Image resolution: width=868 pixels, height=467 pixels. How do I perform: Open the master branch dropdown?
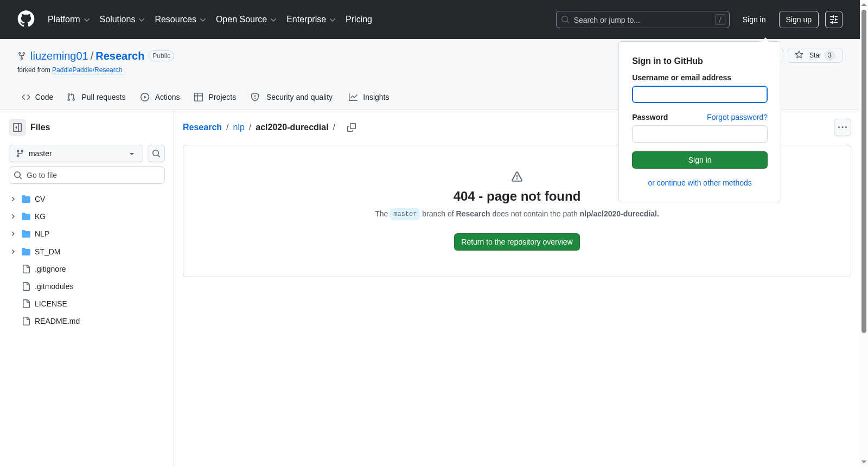pyautogui.click(x=76, y=153)
